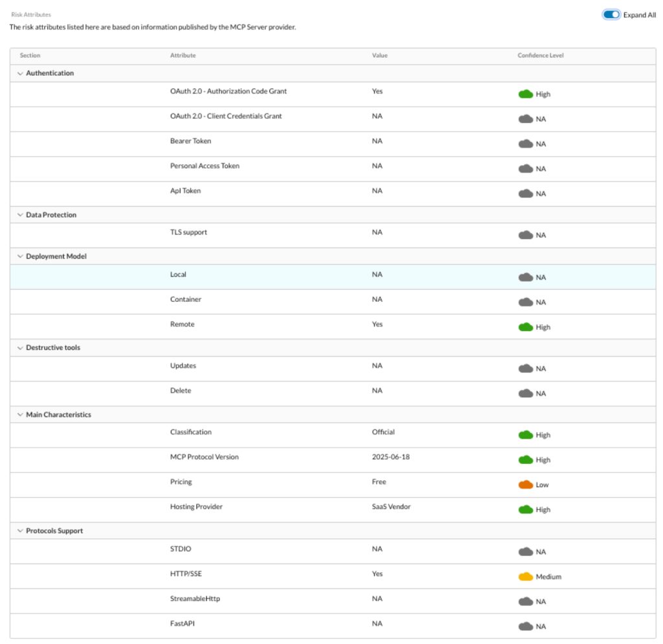Click gray cloud icon in StreamableHttp row

526,602
